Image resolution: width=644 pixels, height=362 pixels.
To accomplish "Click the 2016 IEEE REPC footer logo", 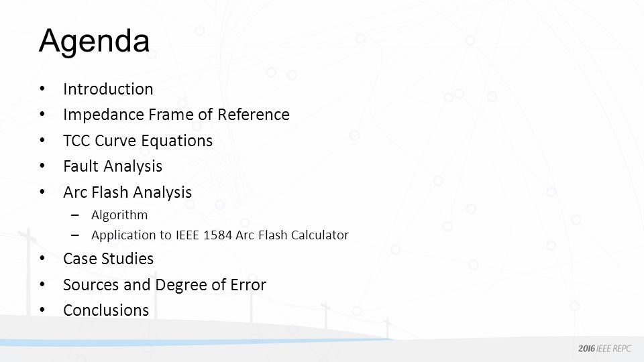I will [x=604, y=349].
